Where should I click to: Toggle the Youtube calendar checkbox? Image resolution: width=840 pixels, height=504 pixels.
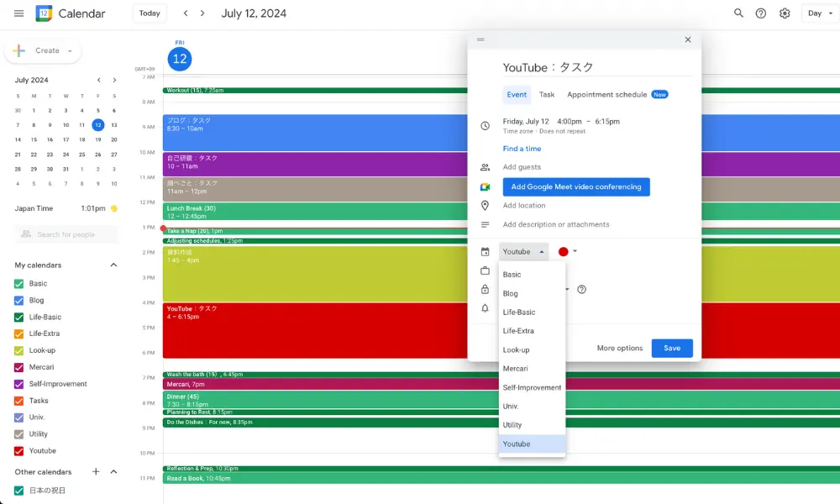point(18,451)
